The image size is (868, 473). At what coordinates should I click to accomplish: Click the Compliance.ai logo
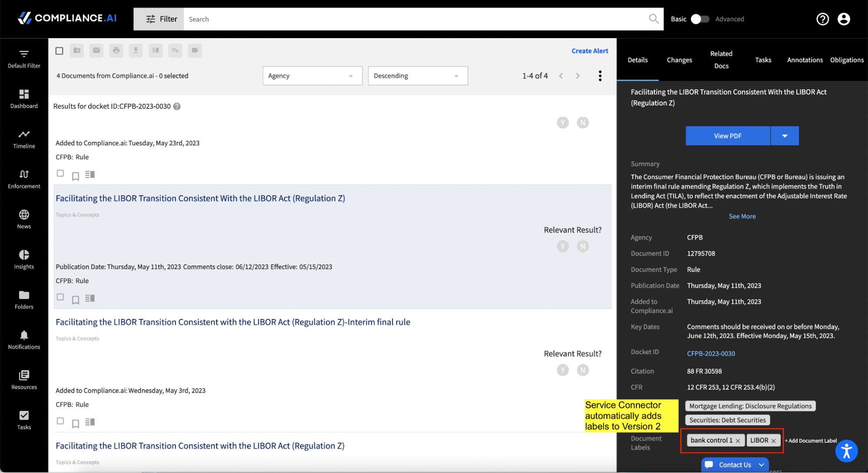coord(67,18)
